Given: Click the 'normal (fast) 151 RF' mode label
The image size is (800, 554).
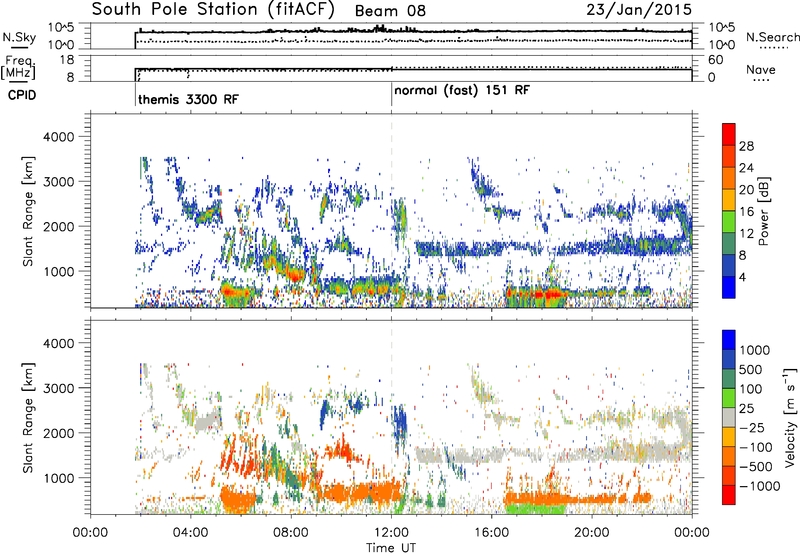Looking at the screenshot, I should click(x=462, y=90).
